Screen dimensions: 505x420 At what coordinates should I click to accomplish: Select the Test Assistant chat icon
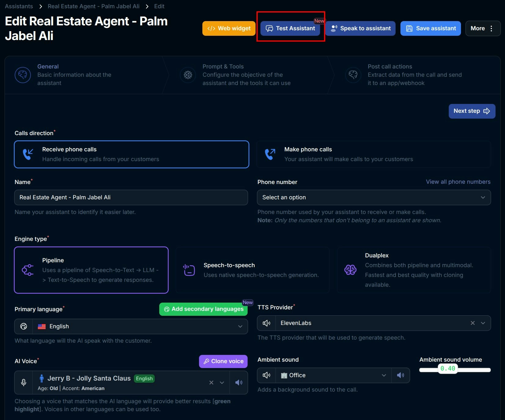[x=269, y=28]
